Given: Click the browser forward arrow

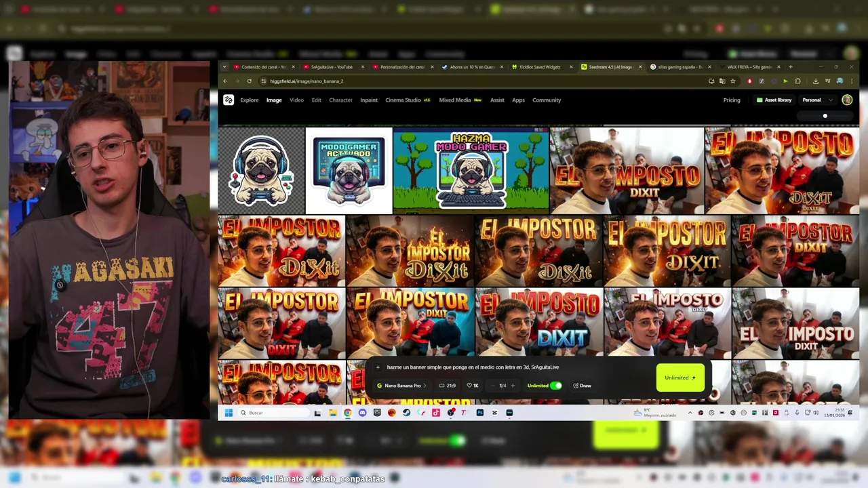Looking at the screenshot, I should (237, 81).
